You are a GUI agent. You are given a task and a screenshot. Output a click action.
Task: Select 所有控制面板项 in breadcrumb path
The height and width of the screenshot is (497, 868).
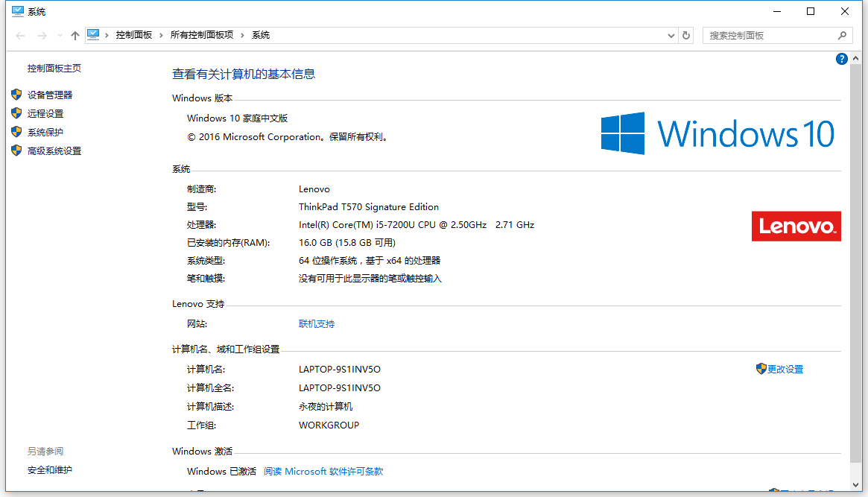point(202,35)
